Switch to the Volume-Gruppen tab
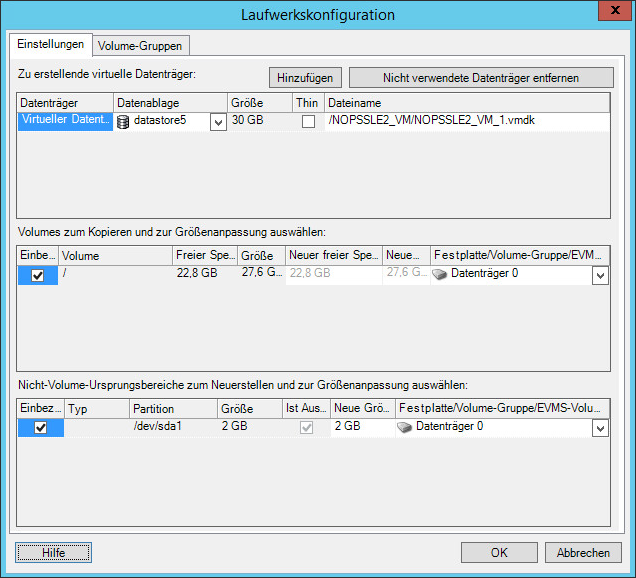Image resolution: width=636 pixels, height=578 pixels. pos(141,45)
